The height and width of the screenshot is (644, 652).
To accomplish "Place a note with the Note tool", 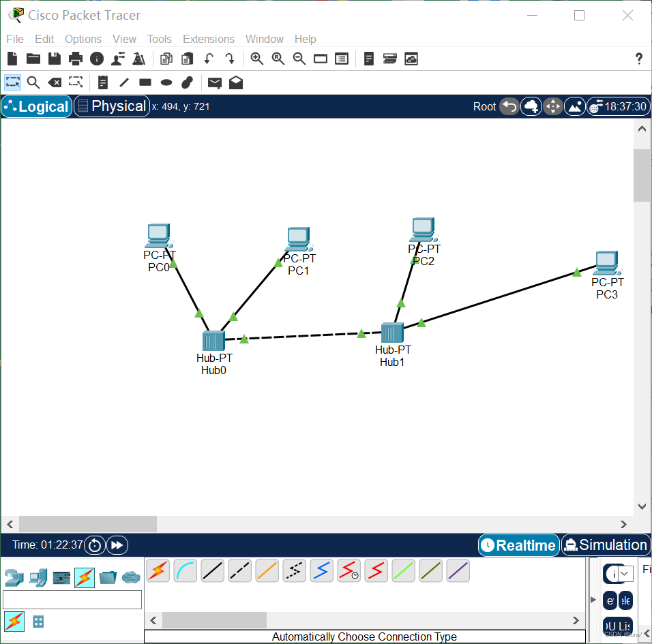I will click(103, 82).
